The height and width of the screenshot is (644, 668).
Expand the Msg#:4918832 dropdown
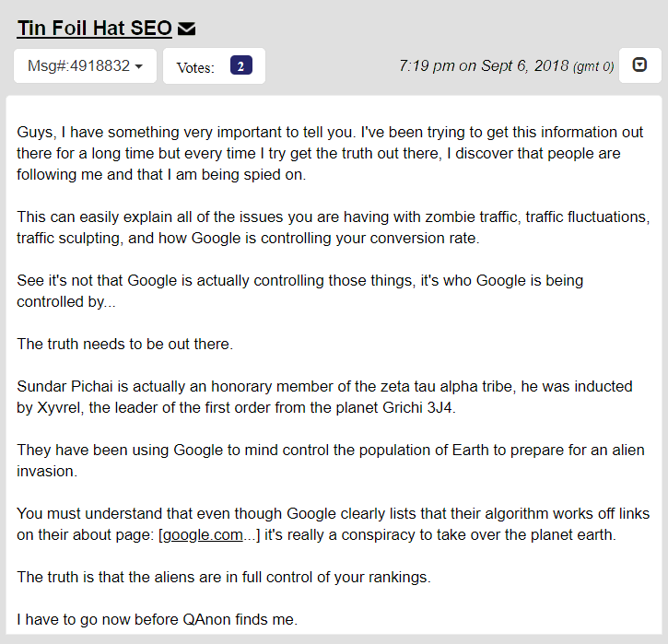[85, 66]
